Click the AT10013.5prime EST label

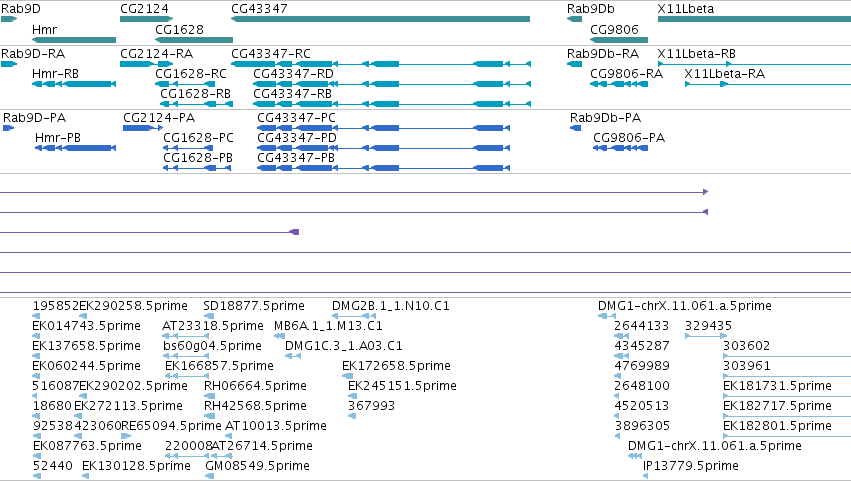276,426
